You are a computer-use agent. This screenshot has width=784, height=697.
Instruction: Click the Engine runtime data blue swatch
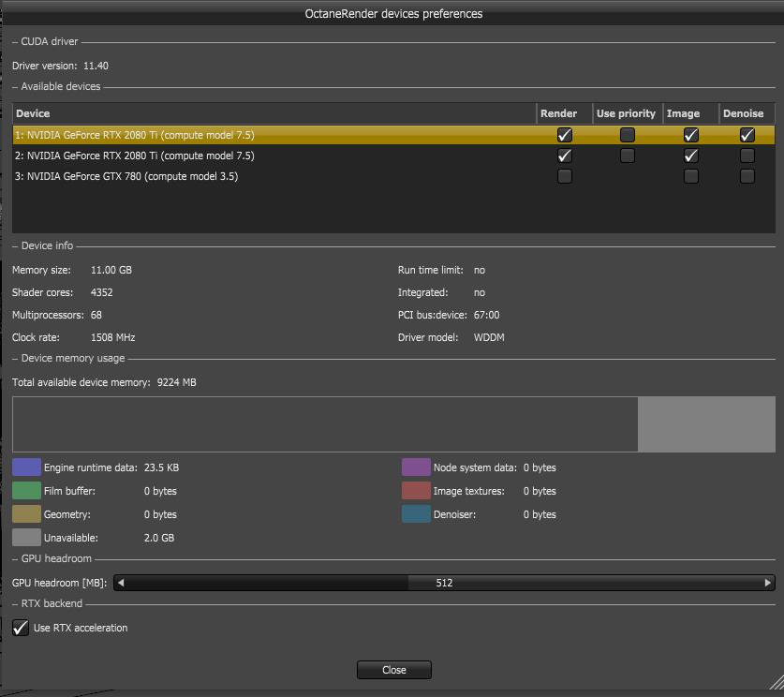point(26,467)
